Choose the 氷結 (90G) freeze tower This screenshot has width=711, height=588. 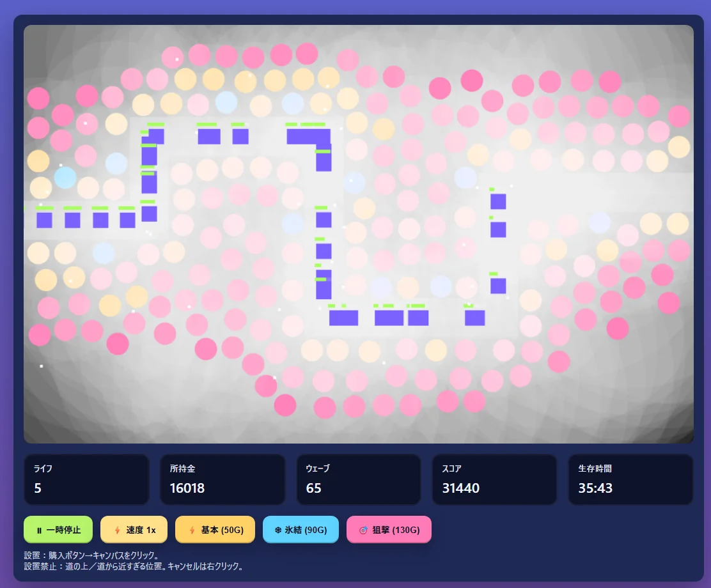pos(301,530)
